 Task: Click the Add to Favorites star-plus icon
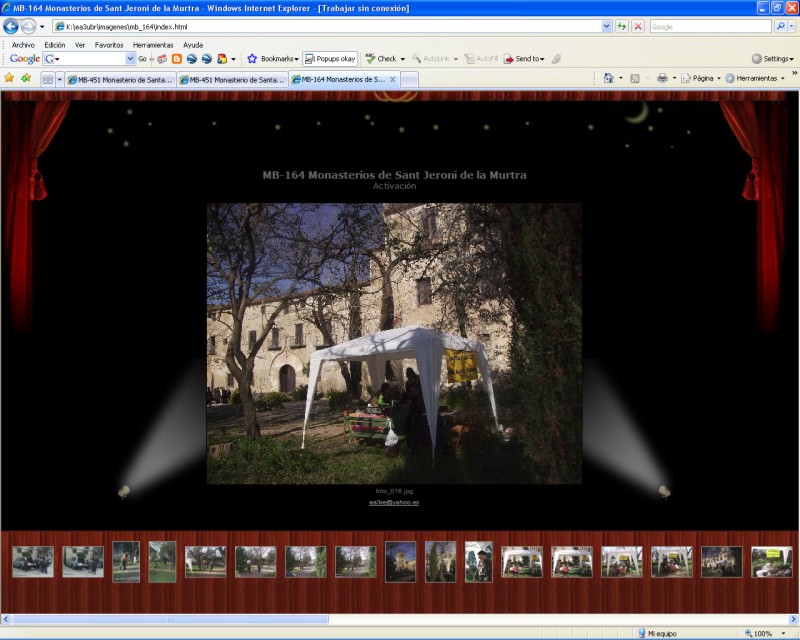coord(26,78)
